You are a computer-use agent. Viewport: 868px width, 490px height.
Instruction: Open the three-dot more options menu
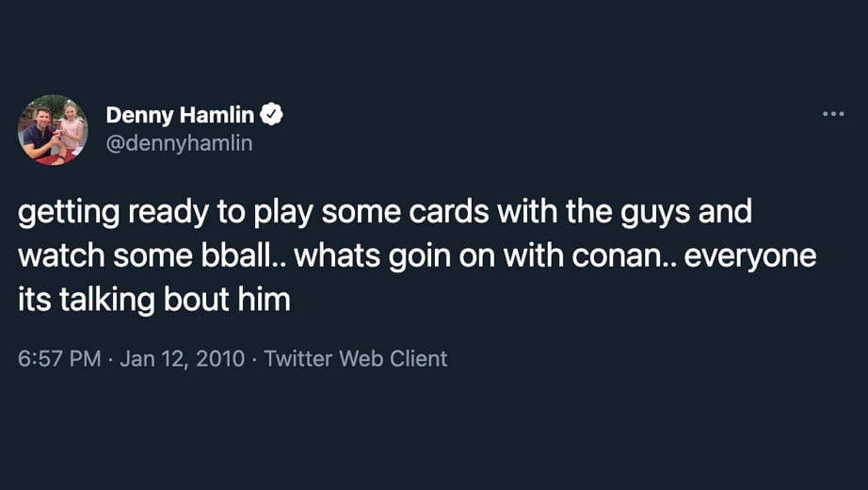point(833,114)
